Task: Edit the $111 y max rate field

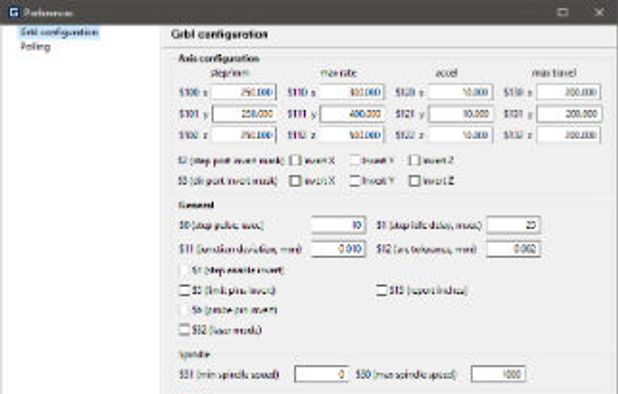Action: [x=352, y=114]
